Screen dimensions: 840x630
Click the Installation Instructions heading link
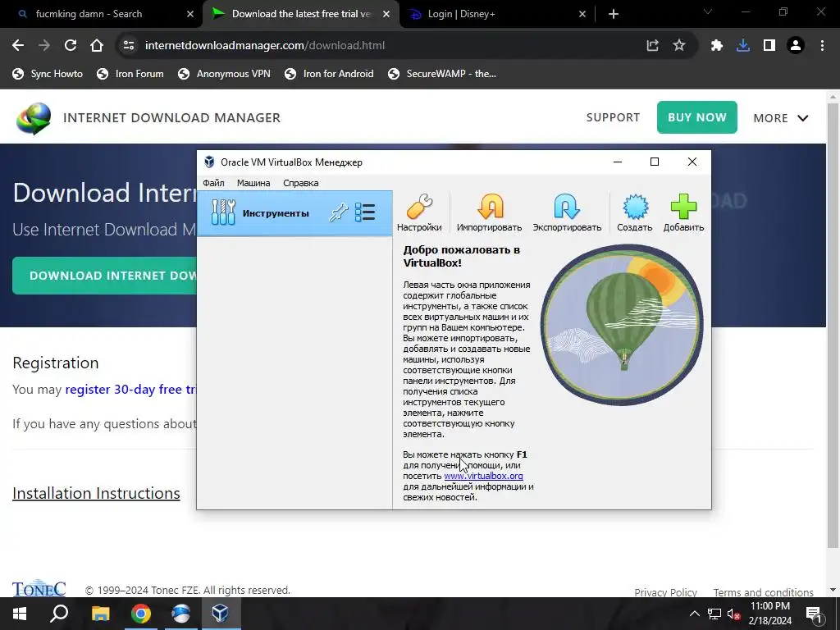pyautogui.click(x=96, y=493)
